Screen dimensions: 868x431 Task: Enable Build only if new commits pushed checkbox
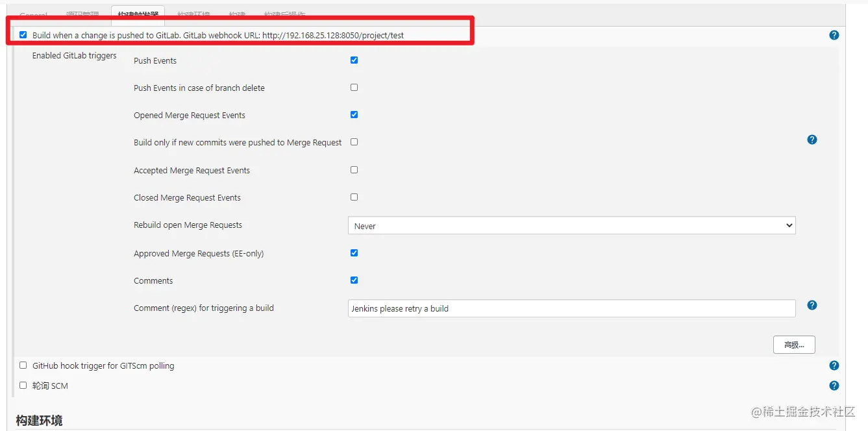[354, 142]
